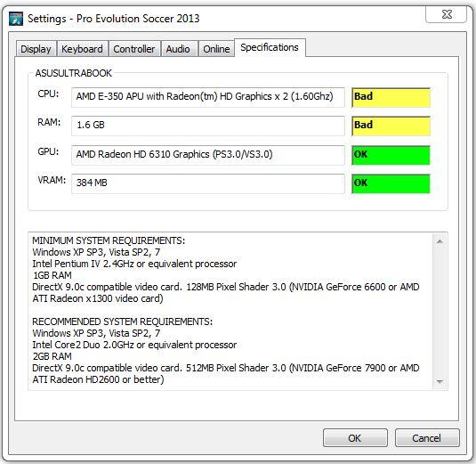Click the yellow Bad indicator for RAM

[391, 126]
